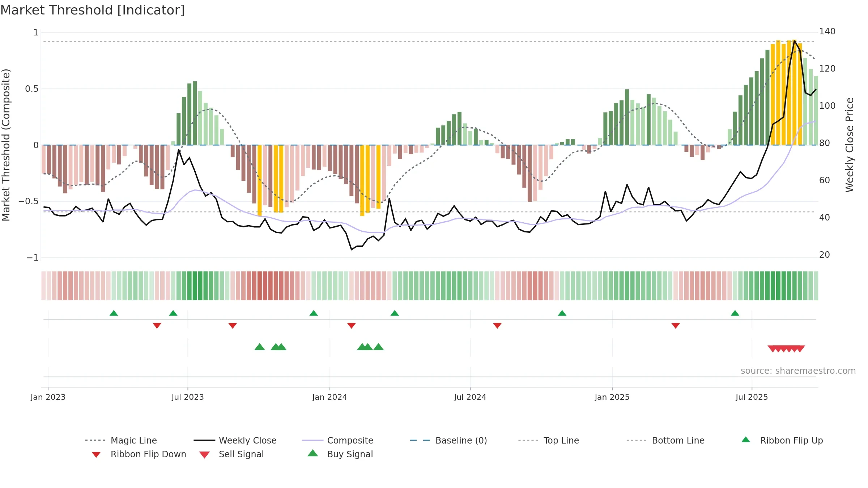Screen dimensions: 868x488
Task: Select the Ribbon Flip Down marker in August 2024
Action: 497,326
